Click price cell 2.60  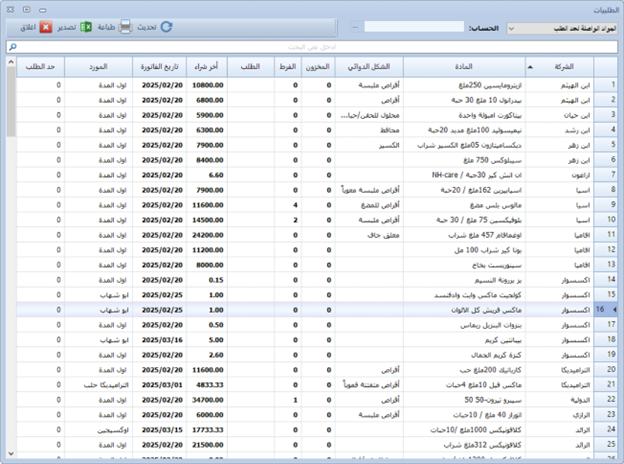pos(207,355)
